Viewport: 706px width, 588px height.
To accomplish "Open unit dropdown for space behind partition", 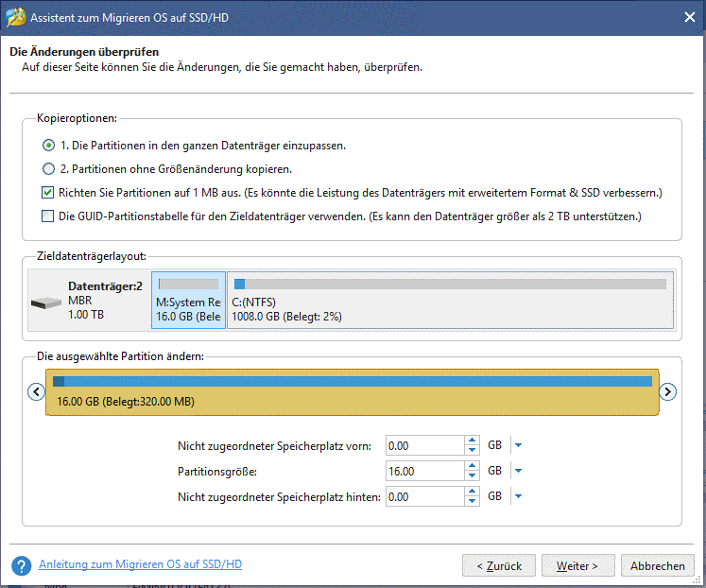I will click(518, 496).
